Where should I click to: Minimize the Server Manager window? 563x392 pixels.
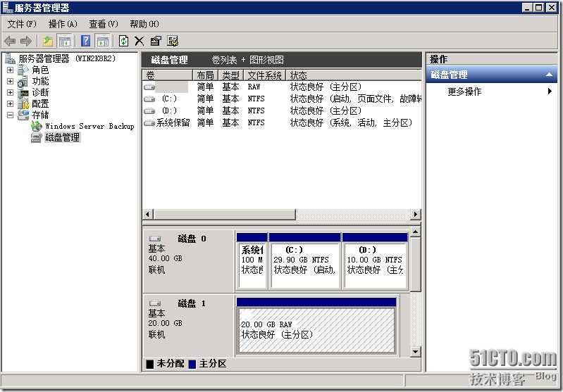(527, 8)
